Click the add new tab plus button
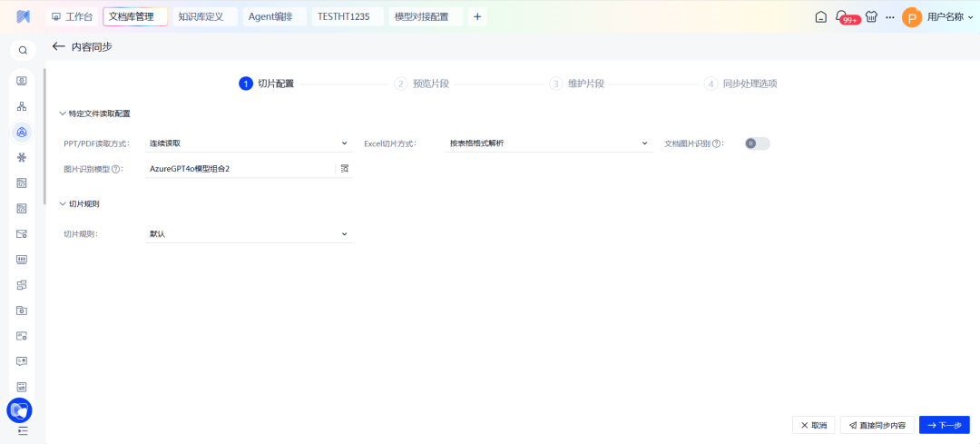Viewport: 980px width, 444px height. [477, 16]
